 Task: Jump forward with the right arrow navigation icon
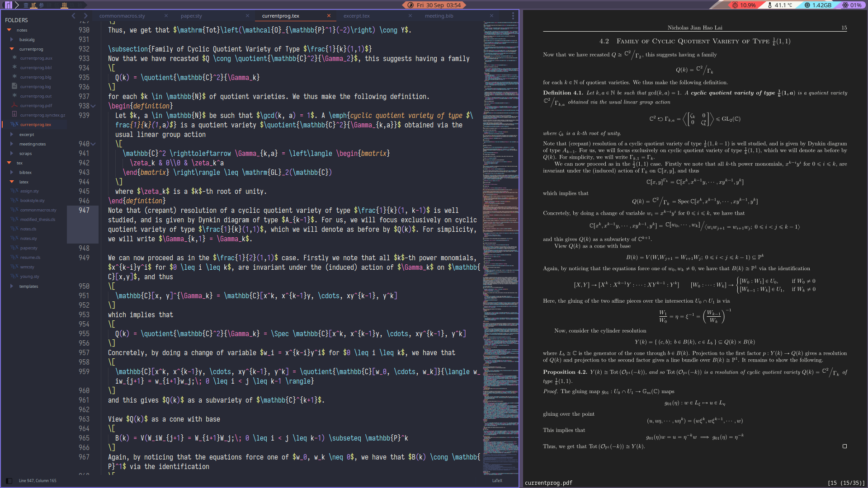pyautogui.click(x=85, y=16)
